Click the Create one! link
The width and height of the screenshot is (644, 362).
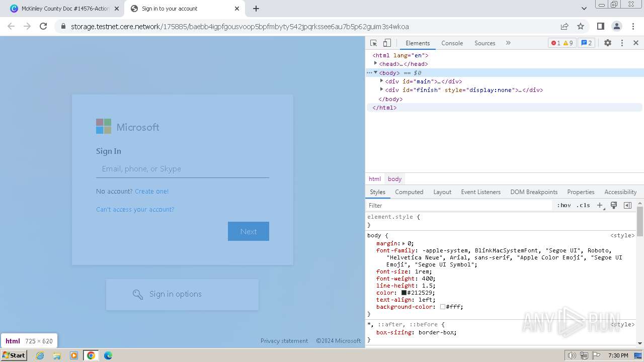point(151,191)
